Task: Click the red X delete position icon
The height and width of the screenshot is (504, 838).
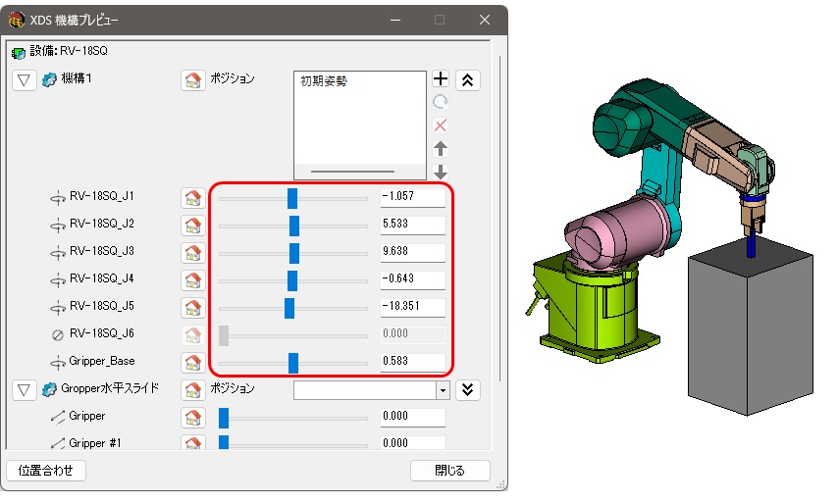Action: [441, 126]
